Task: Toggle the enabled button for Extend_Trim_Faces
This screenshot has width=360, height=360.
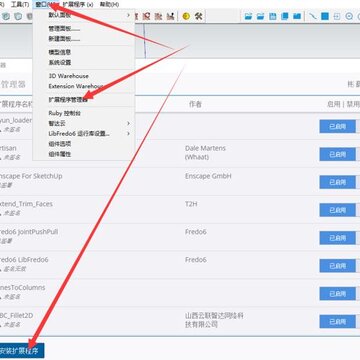Action: 338,210
